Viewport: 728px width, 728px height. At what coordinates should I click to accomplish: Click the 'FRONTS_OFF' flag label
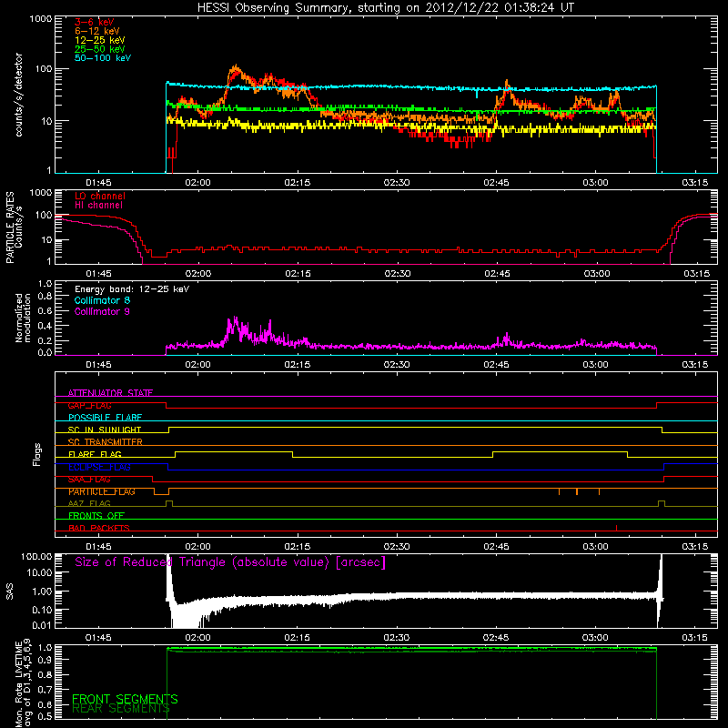point(96,515)
